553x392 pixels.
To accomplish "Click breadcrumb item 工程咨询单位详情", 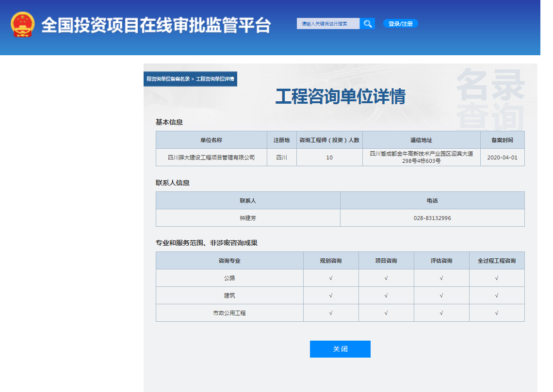I will [216, 78].
